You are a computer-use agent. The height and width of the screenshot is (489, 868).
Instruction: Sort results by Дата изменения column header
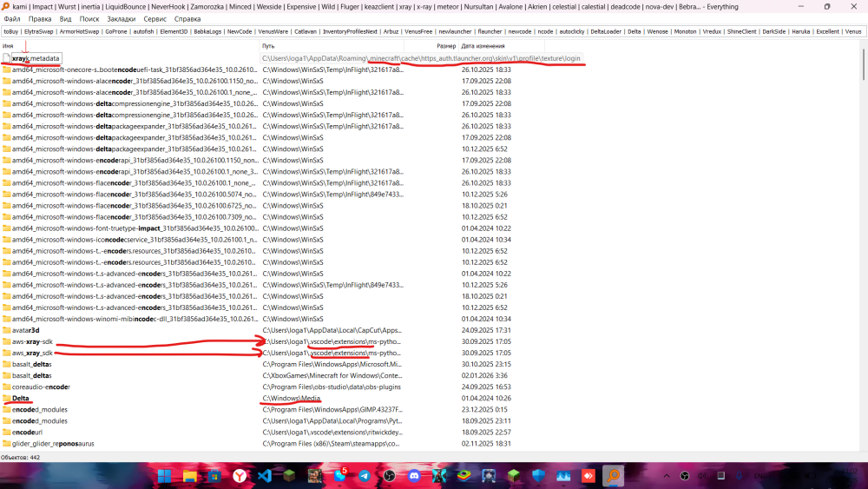tap(501, 46)
